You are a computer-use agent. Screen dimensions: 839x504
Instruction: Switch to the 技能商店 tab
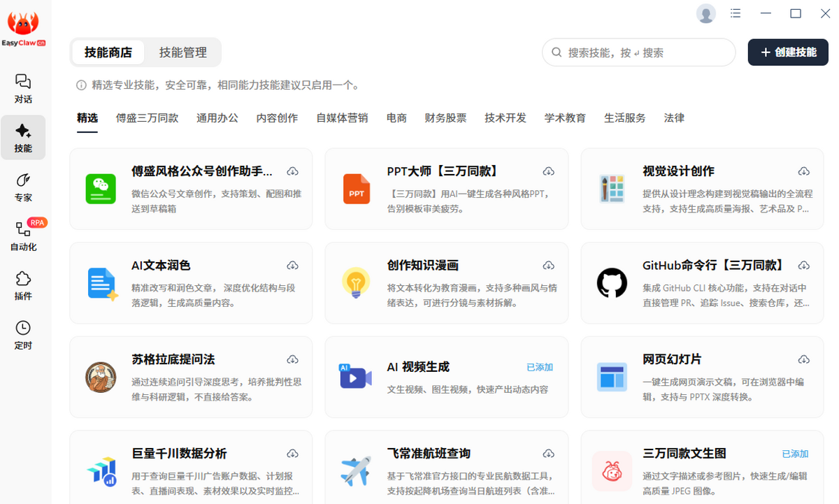pos(108,52)
